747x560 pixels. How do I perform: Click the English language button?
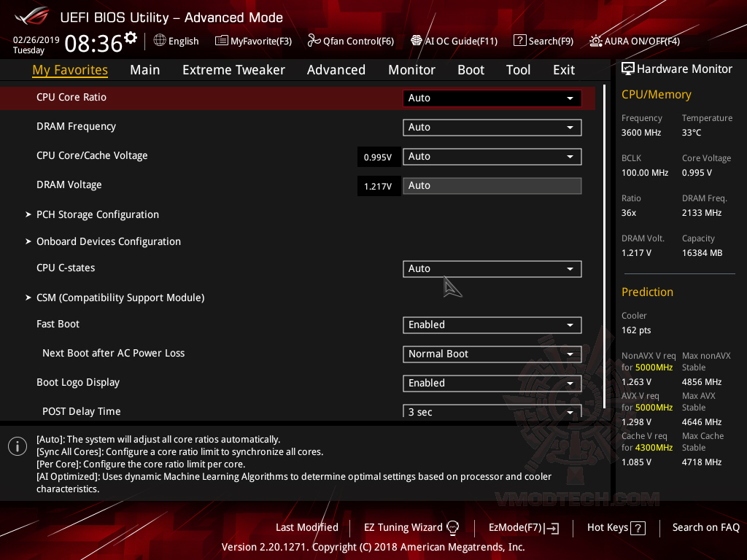pyautogui.click(x=177, y=41)
